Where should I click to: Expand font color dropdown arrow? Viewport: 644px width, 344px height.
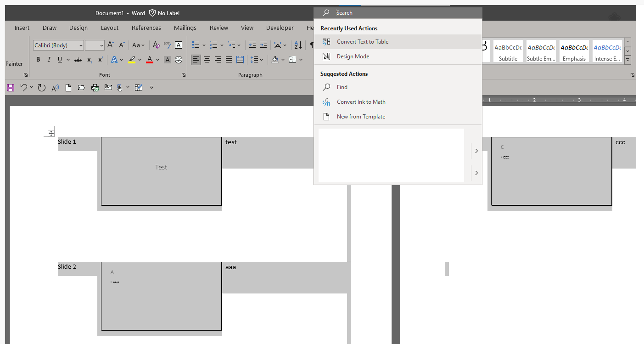[157, 60]
